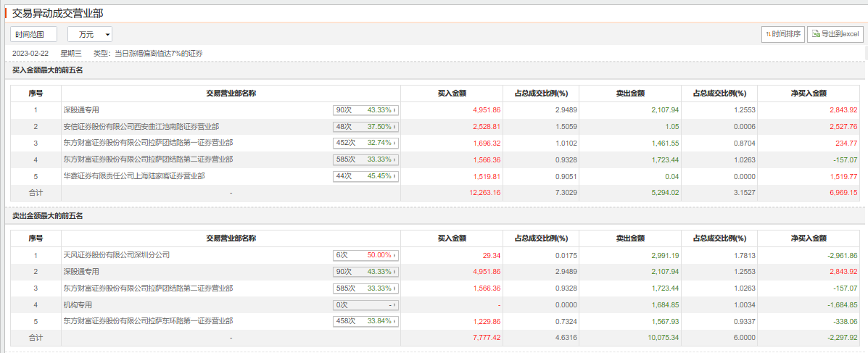Click the 交易异动成交营业部 page title
The width and height of the screenshot is (868, 353).
coord(57,13)
